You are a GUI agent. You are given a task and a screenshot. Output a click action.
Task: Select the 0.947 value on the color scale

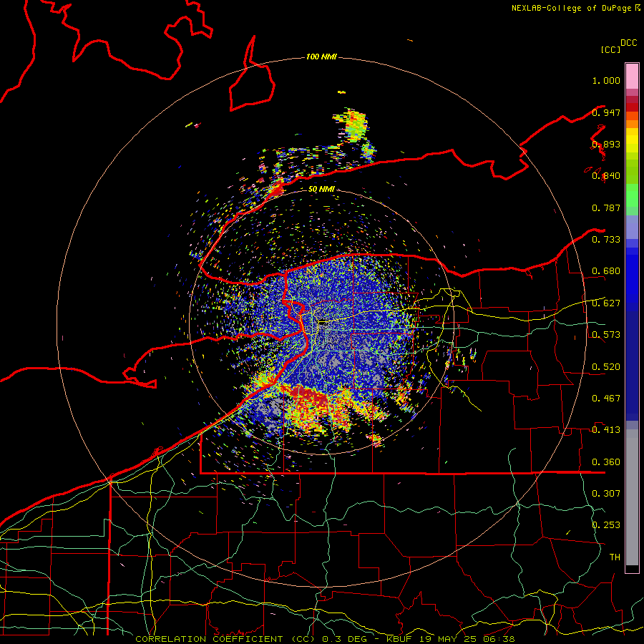pos(606,112)
